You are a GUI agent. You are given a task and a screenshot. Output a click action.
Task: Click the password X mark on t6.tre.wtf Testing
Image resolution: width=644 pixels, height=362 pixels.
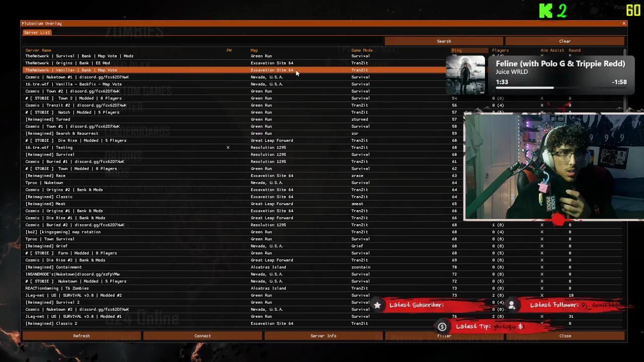coord(228,147)
